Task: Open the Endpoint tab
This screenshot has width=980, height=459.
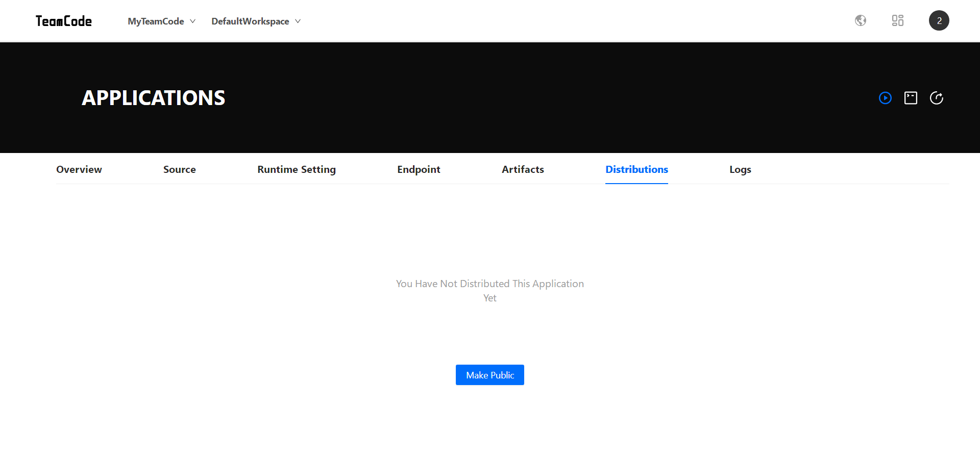Action: 419,169
